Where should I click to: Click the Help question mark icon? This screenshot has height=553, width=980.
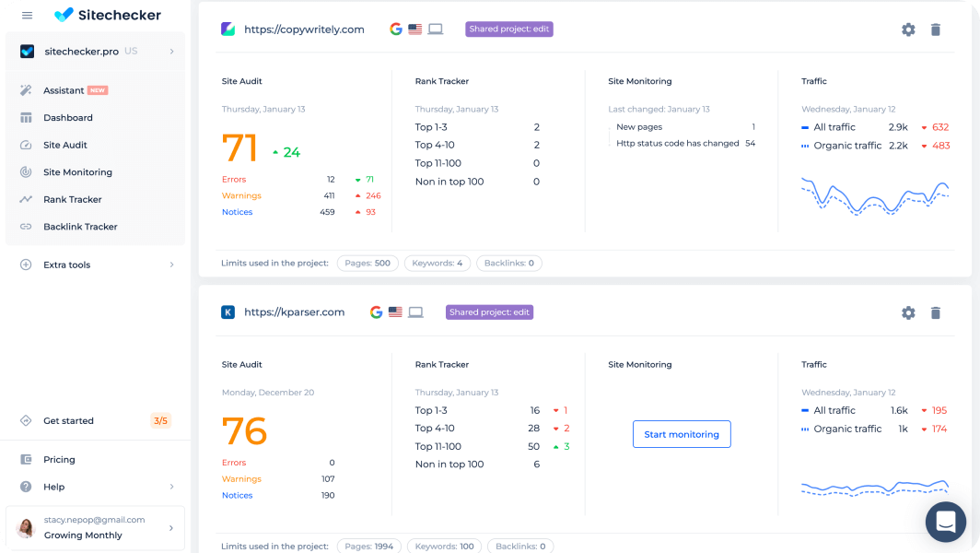[26, 487]
